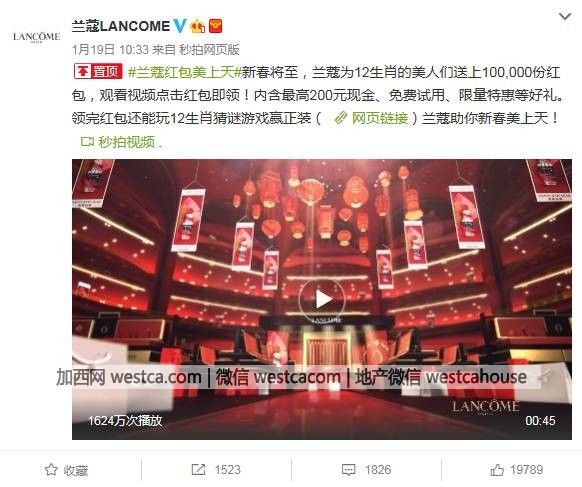Viewport: 582px width, 487px height.
Task: Click the 00:45 video duration label
Action: [540, 421]
